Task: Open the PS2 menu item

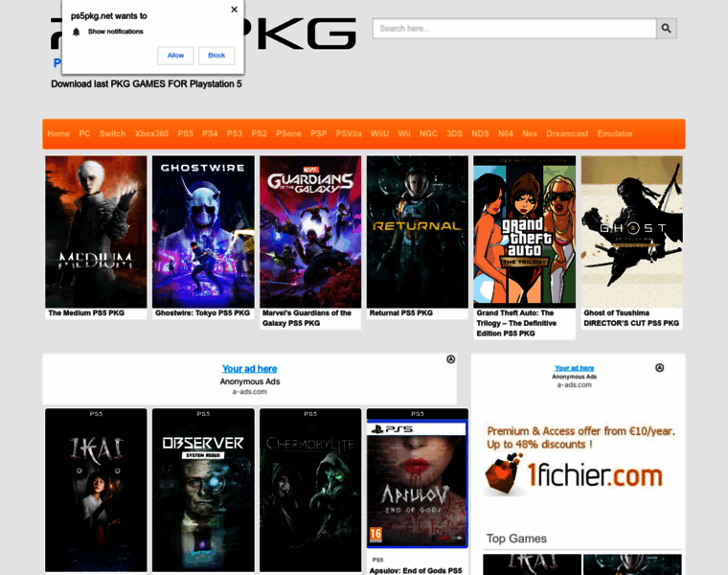Action: pos(259,134)
